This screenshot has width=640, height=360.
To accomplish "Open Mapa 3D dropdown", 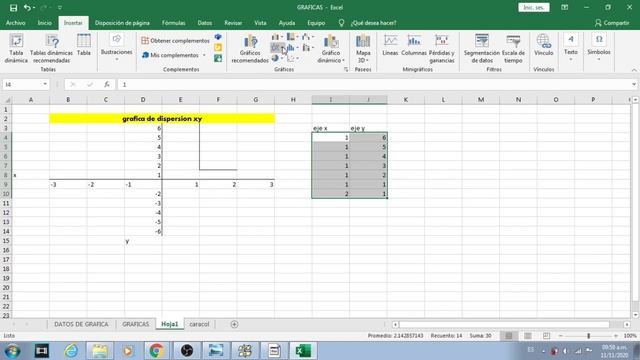I will pos(363,49).
